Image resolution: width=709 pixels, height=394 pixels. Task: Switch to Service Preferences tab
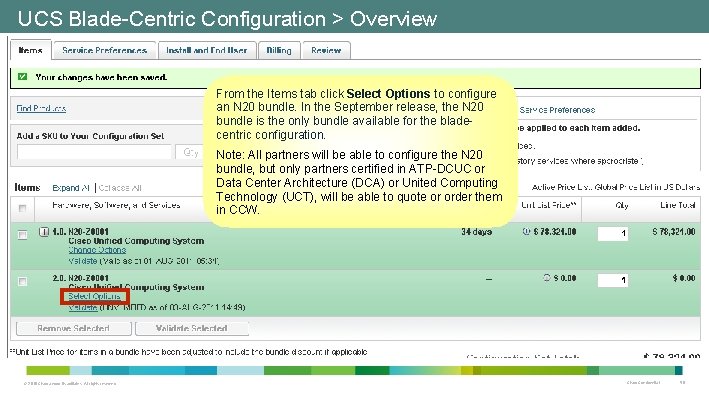tap(104, 50)
